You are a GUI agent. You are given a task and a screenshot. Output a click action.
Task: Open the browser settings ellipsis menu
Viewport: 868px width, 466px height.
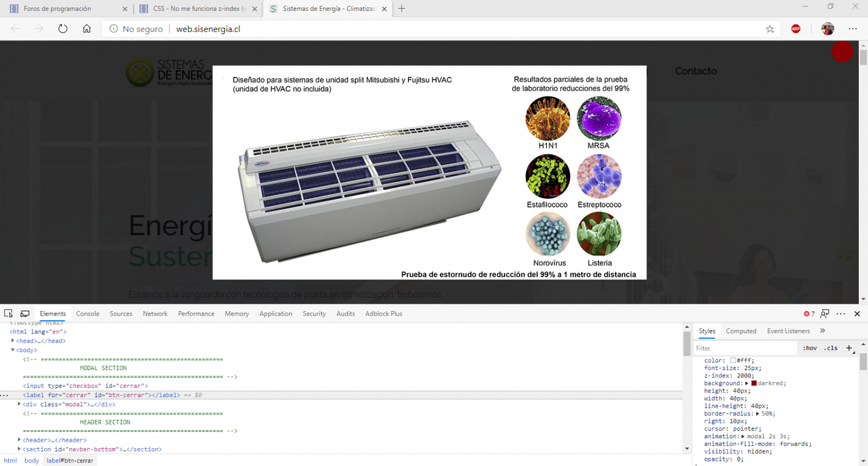(x=852, y=29)
